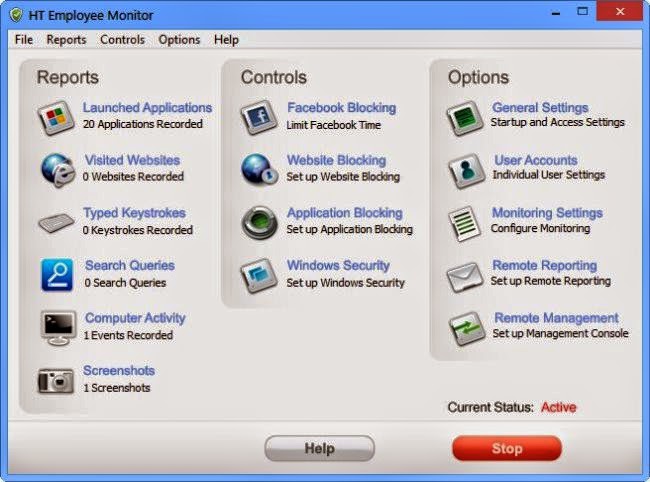The width and height of the screenshot is (650, 482).
Task: Click the 'Set up Remote Reporting' text
Action: (551, 281)
